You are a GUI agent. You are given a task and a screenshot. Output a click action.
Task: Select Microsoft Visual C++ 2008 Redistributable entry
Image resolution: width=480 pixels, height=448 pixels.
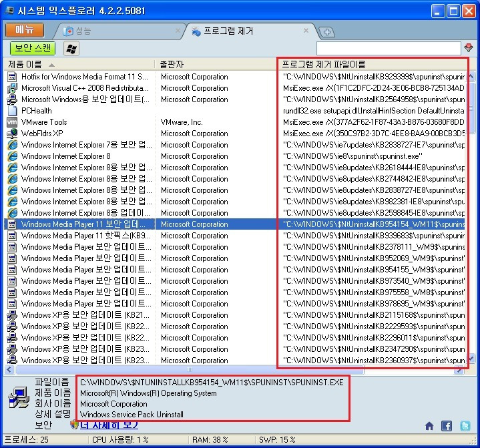[x=85, y=88]
